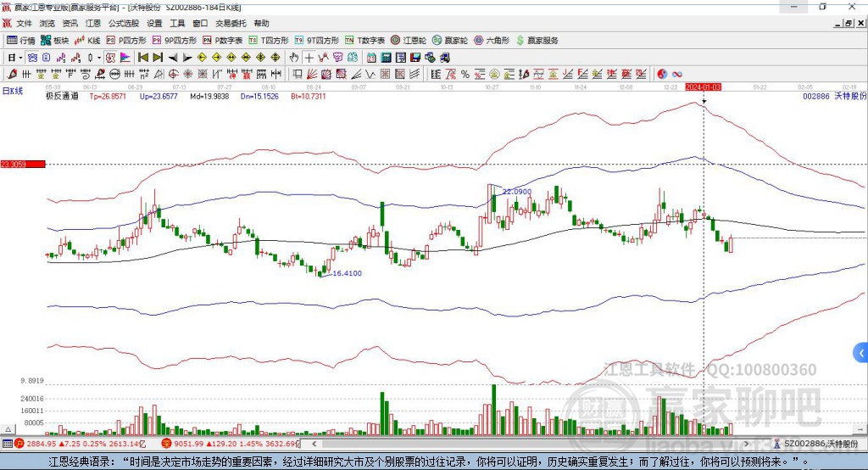Open the P四方形 square tool
868x470 pixels.
[126, 41]
